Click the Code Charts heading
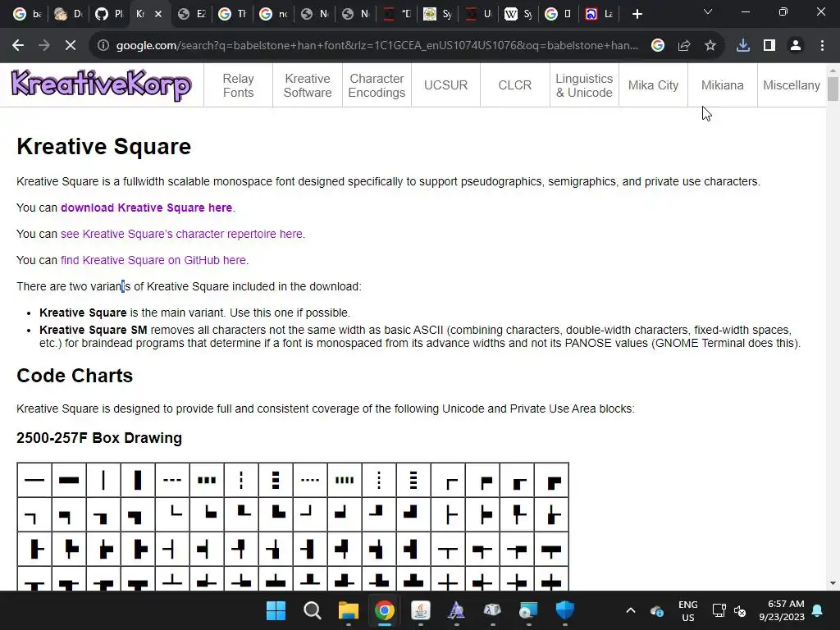This screenshot has width=840, height=630. (75, 376)
